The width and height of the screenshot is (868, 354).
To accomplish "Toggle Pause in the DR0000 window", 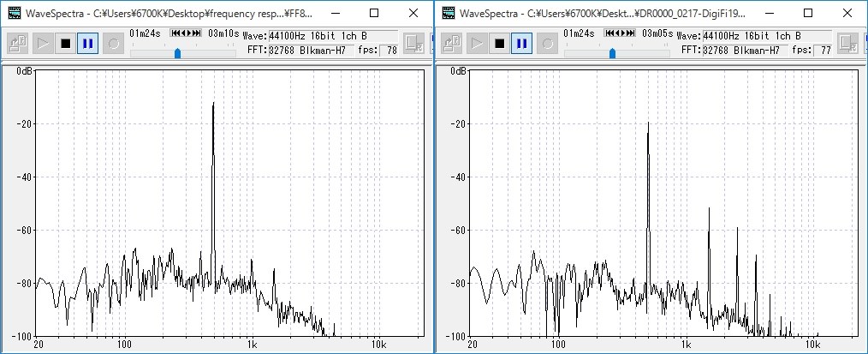I will (x=522, y=43).
